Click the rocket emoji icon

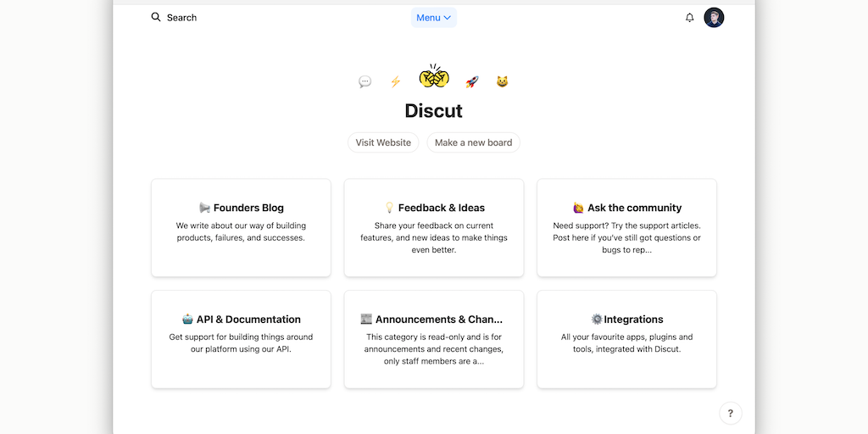472,82
